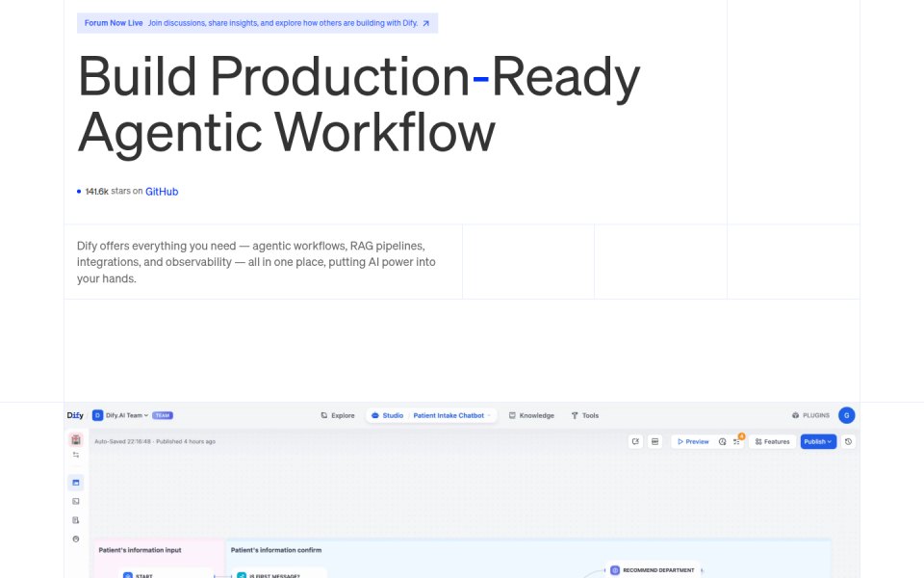
Task: Open the Explore tab
Action: [338, 415]
